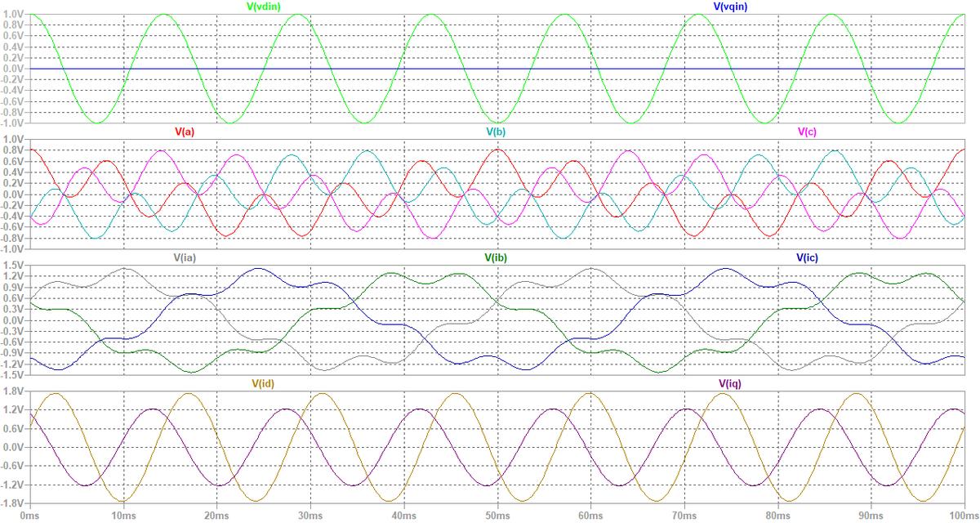Click the 60ms time axis label
Screen dimensions: 980x523
point(590,516)
